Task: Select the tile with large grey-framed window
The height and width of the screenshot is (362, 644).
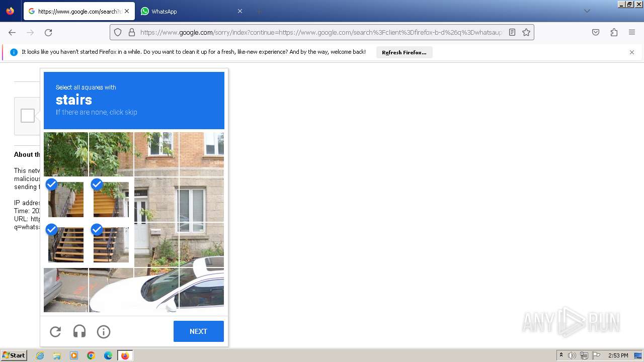Action: pyautogui.click(x=202, y=200)
